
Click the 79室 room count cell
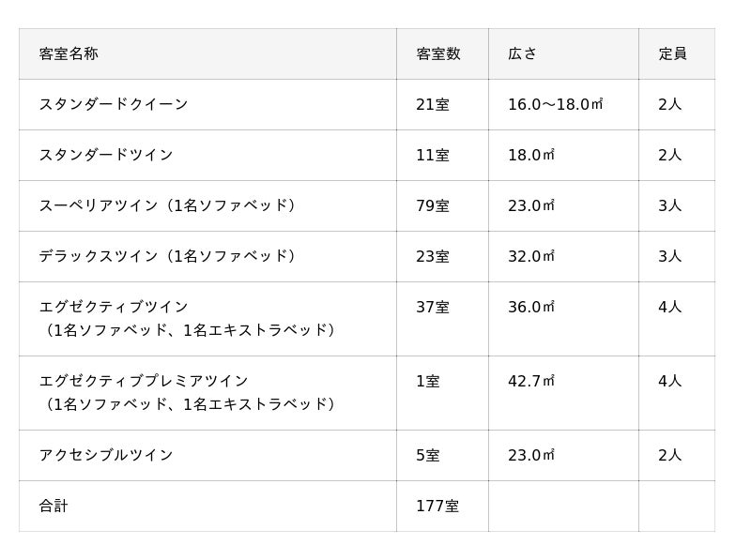[x=432, y=206]
